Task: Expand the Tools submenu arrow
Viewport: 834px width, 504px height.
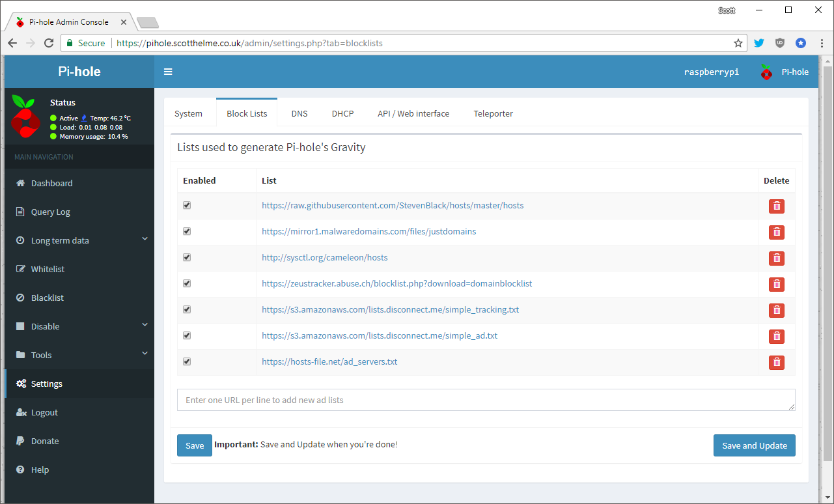Action: point(145,354)
